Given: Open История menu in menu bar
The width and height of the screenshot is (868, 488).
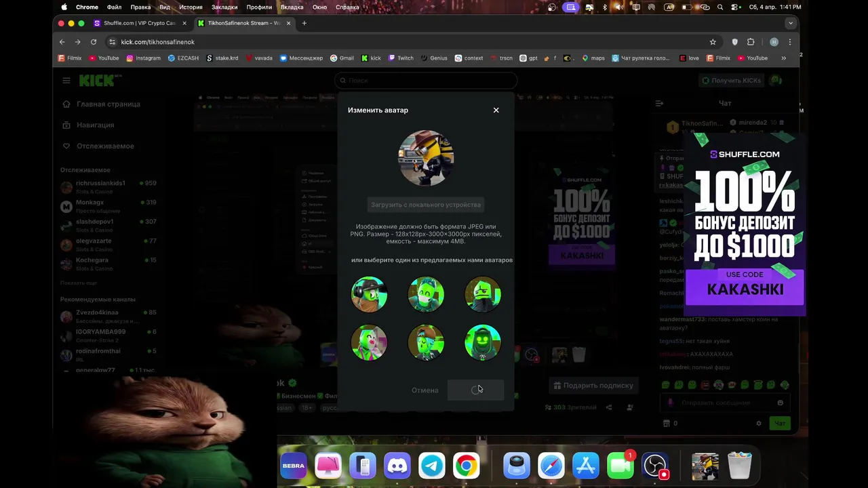Looking at the screenshot, I should tap(191, 7).
